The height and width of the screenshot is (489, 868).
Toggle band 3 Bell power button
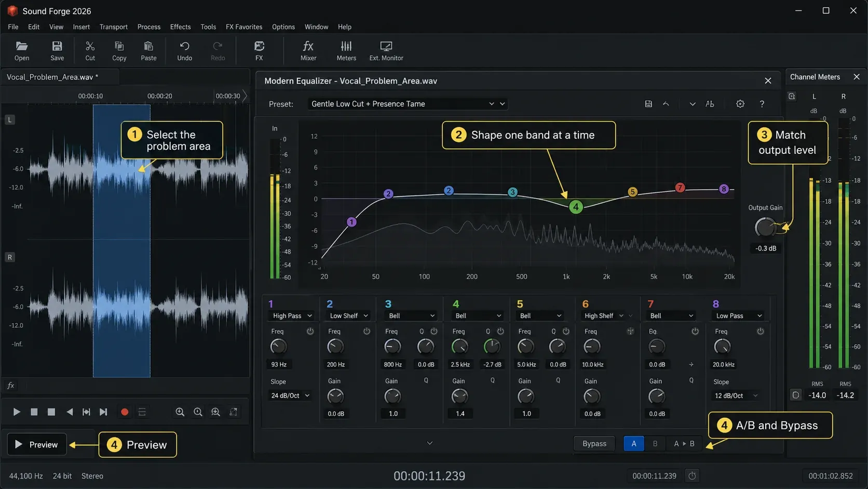(x=434, y=331)
